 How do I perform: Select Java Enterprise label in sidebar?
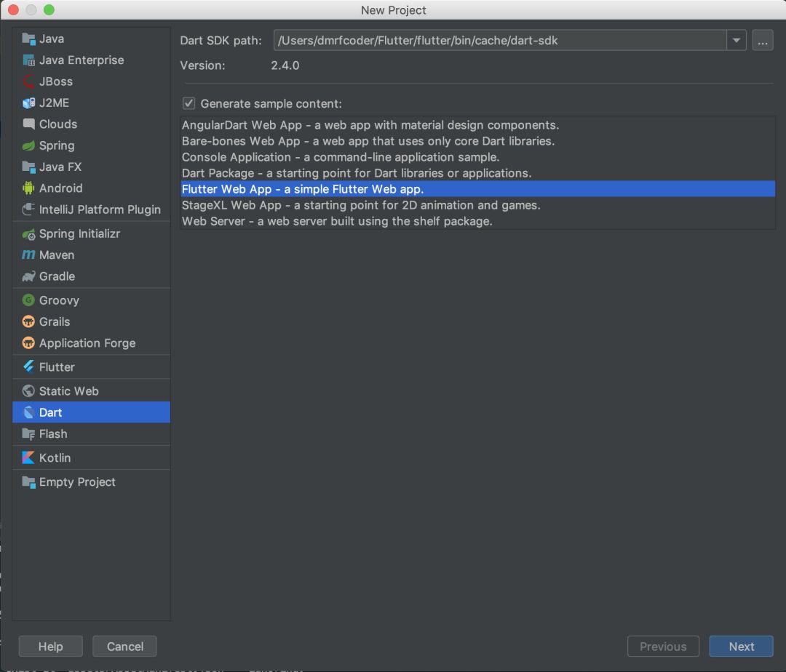point(82,60)
